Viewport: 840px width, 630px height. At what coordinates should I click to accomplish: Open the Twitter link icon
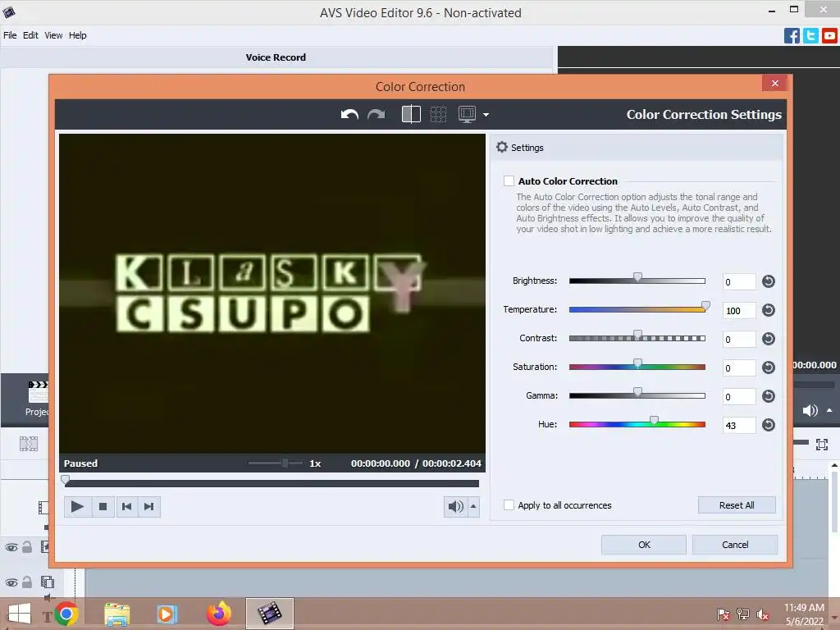tap(810, 36)
